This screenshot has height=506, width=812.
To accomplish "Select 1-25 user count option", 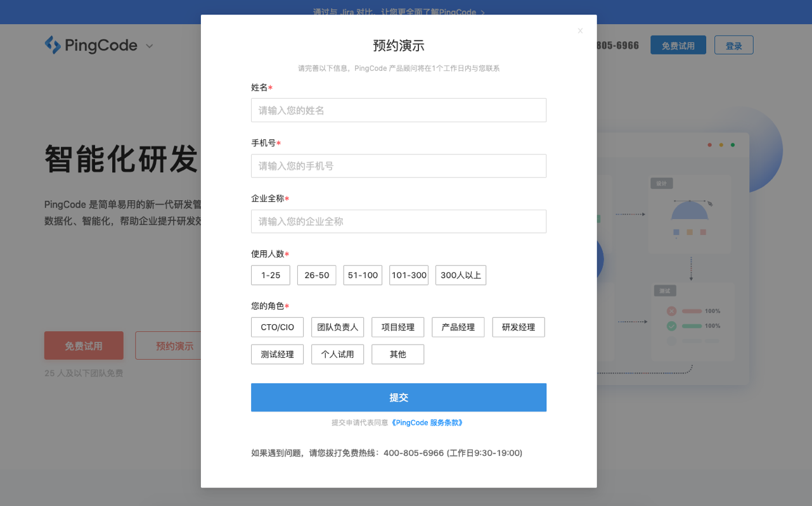I will pos(271,275).
